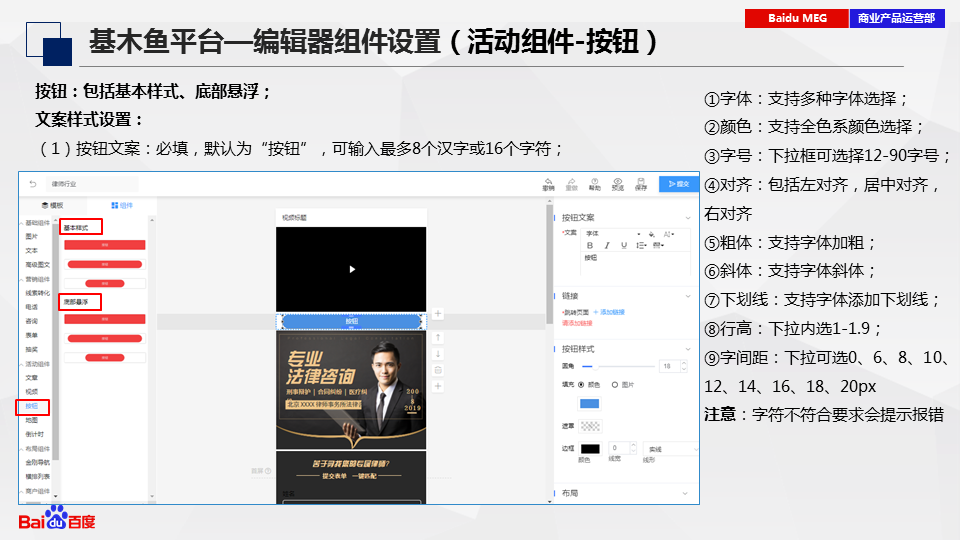
Task: Click the lower plus icon beside the canvas
Action: click(x=438, y=386)
